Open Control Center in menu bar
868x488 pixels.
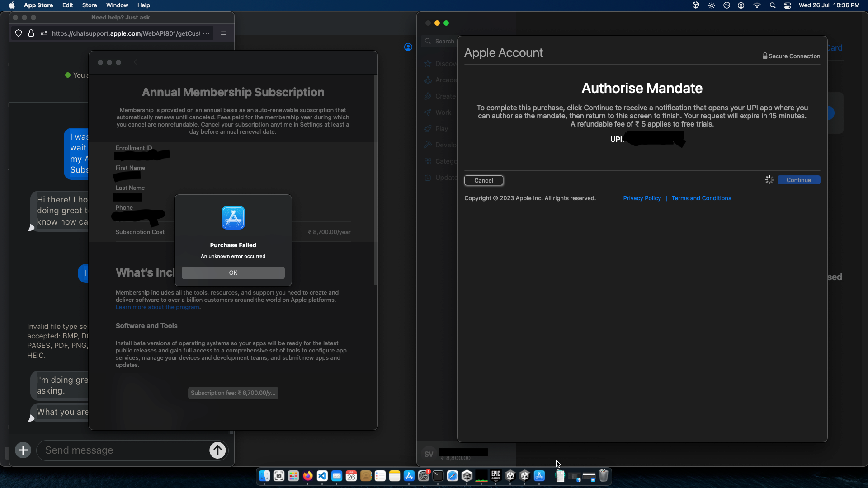point(788,5)
